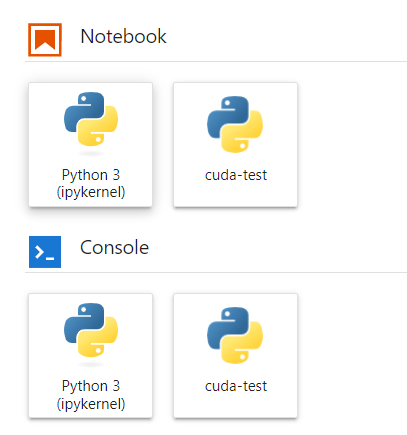Click the 'cuda-test' label under Notebook

(x=236, y=175)
